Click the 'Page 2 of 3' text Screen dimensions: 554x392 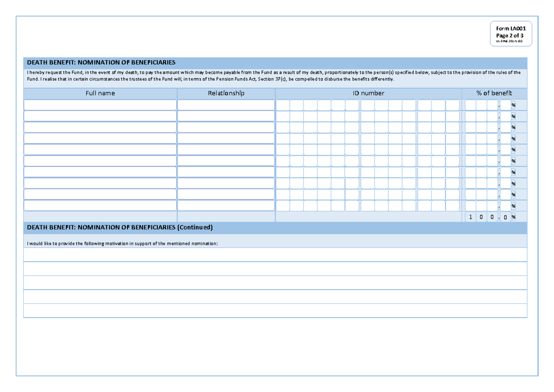pos(510,36)
